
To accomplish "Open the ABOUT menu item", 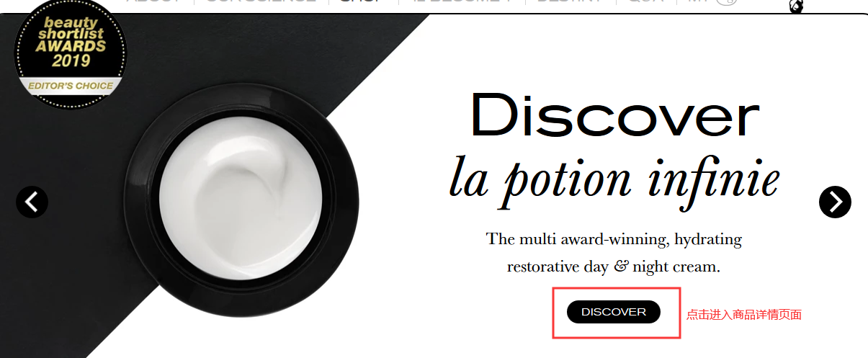I will pyautogui.click(x=153, y=1).
